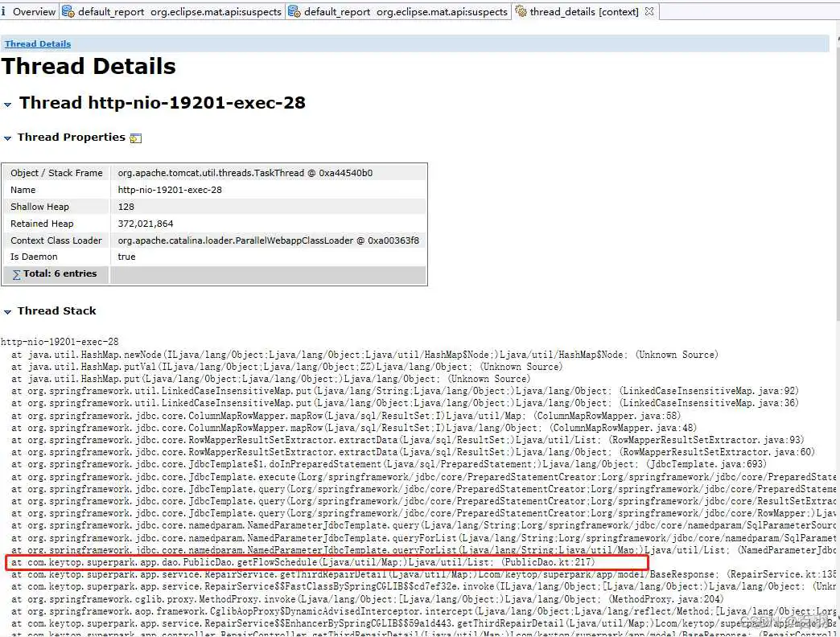Click the Is Daemon value true
Screen dimensions: 840x637
(x=127, y=257)
